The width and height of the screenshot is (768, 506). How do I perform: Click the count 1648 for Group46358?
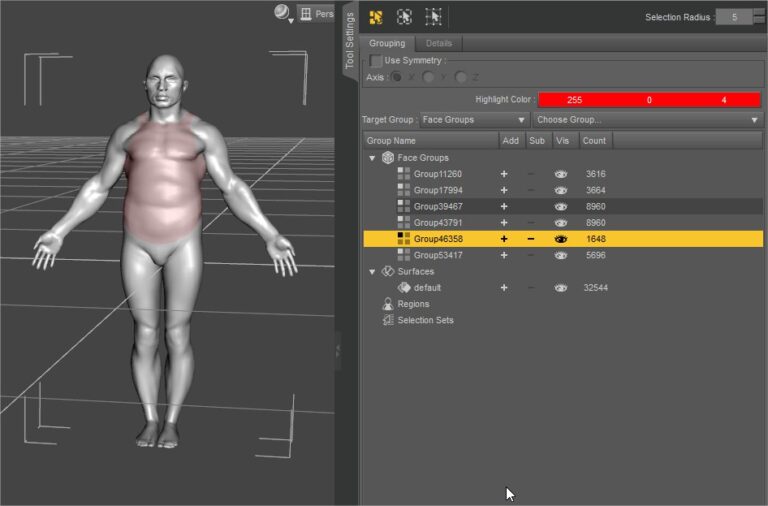[x=596, y=239]
